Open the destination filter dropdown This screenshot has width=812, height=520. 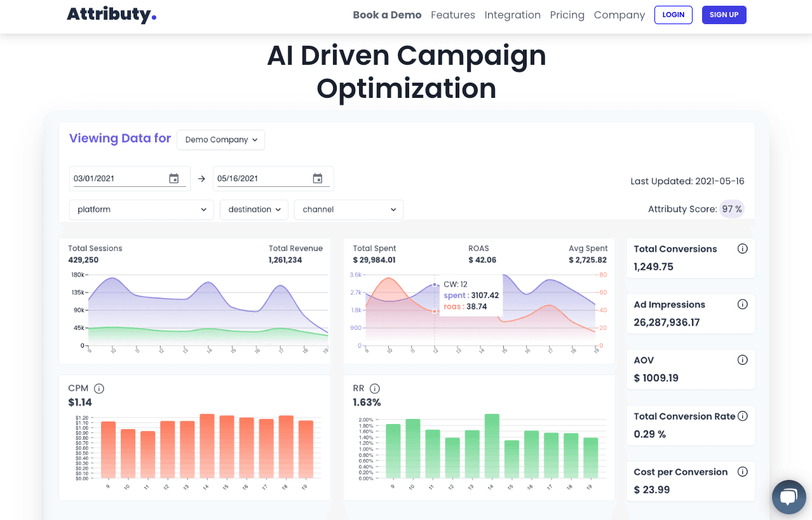(x=254, y=210)
